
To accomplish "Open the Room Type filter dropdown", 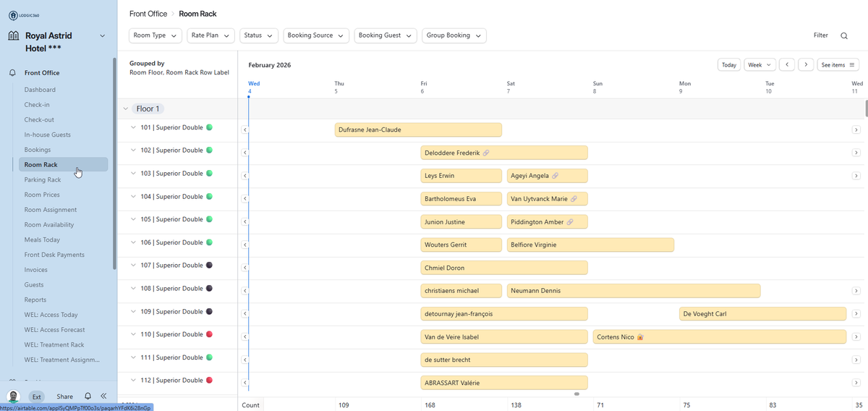I will pos(155,35).
